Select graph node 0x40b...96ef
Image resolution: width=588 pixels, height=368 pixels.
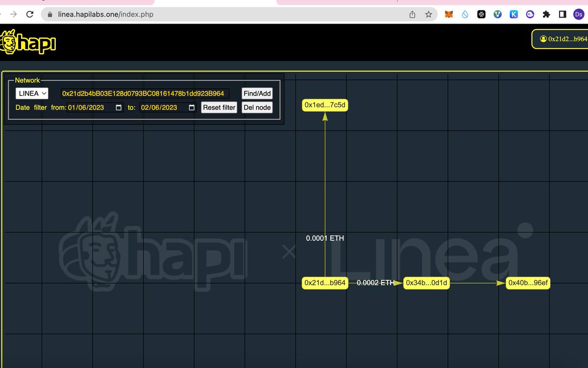click(x=528, y=283)
